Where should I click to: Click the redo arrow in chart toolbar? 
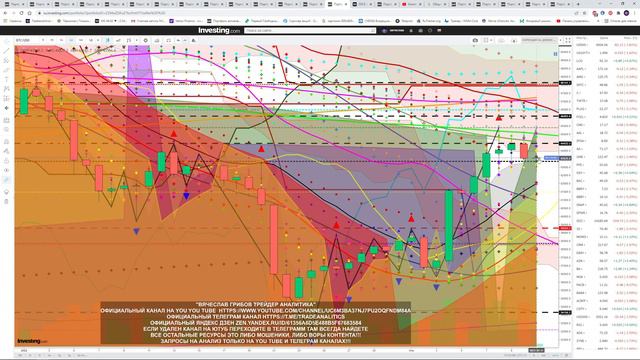(185, 40)
